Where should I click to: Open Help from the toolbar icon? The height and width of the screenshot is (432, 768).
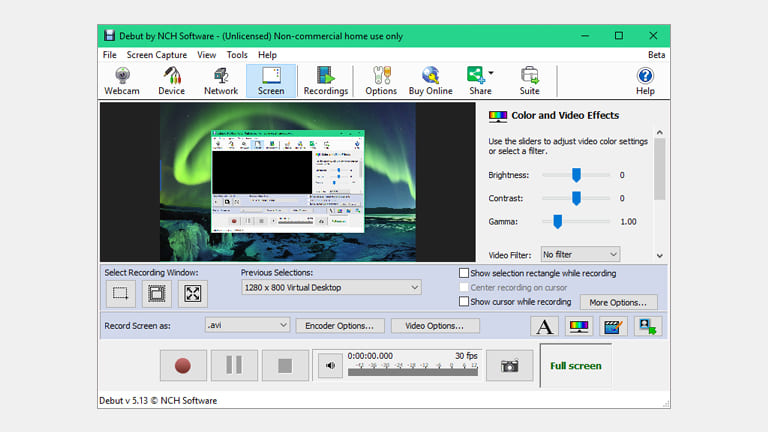(x=645, y=81)
